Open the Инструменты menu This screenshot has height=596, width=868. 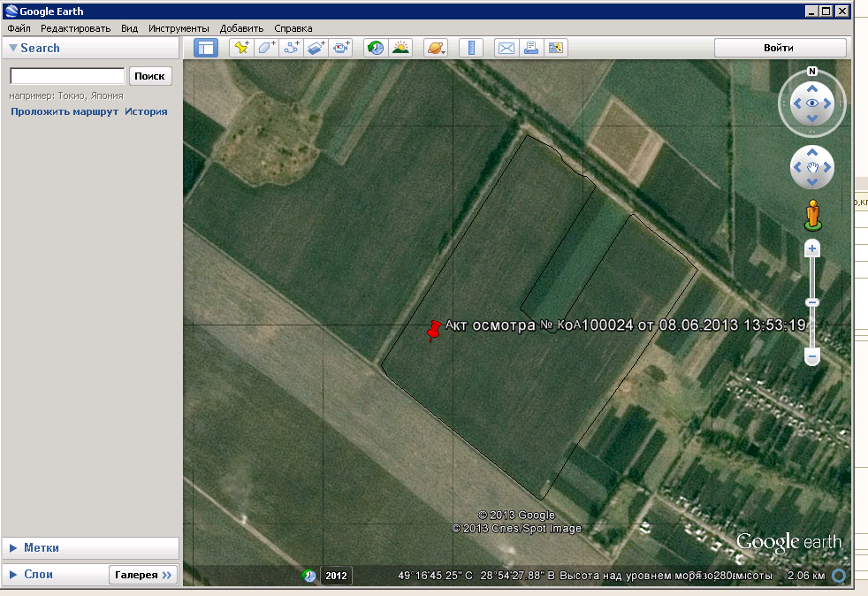pos(179,28)
